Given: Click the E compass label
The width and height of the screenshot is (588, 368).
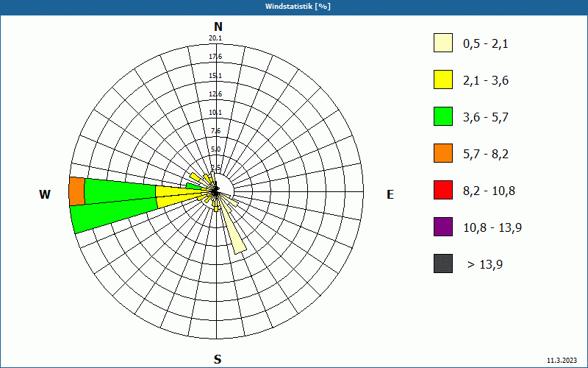Looking at the screenshot, I should [390, 194].
